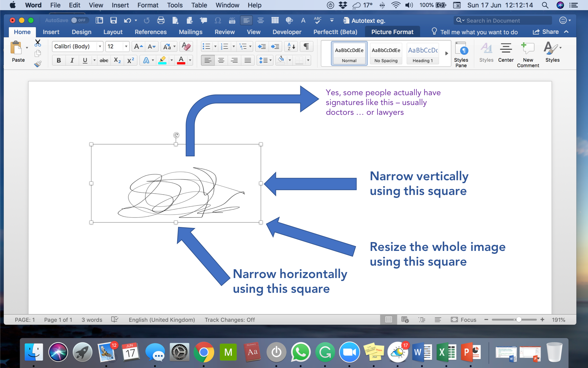Click the Increase Indent icon
This screenshot has height=368, width=588.
pos(275,46)
